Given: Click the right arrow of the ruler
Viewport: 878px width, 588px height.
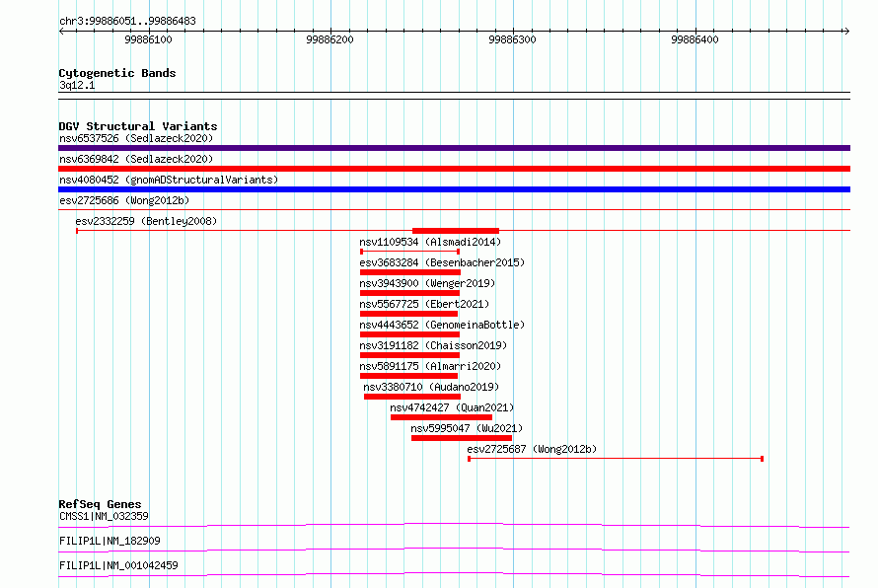Looking at the screenshot, I should pyautogui.click(x=846, y=31).
